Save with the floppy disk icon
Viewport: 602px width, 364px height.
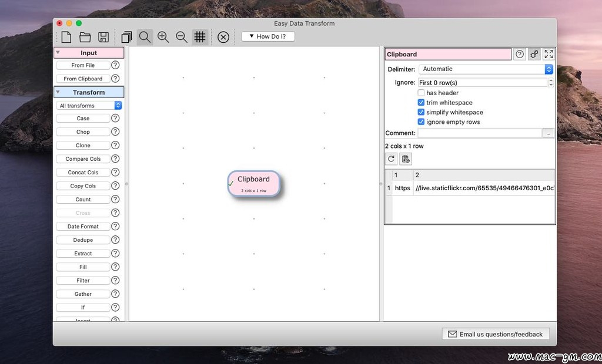coord(103,37)
